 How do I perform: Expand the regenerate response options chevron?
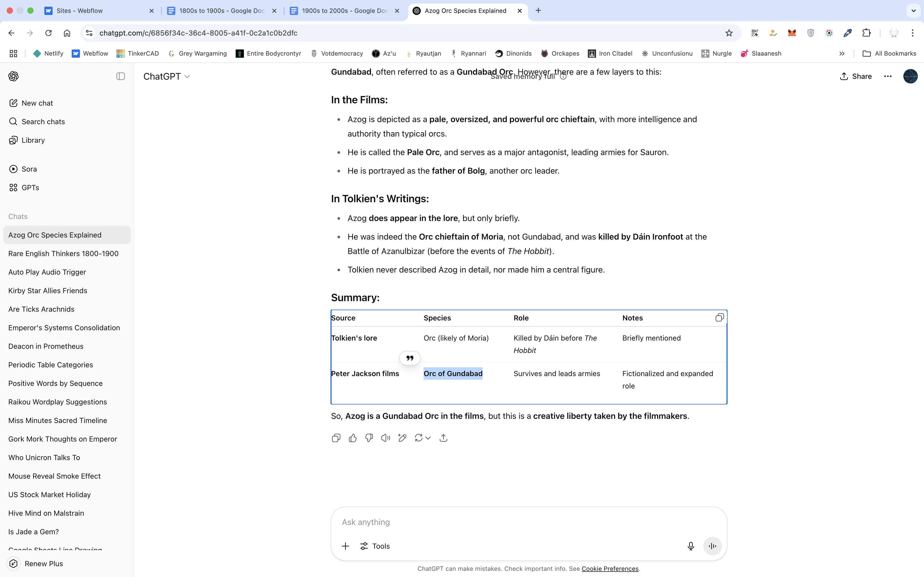tap(428, 438)
